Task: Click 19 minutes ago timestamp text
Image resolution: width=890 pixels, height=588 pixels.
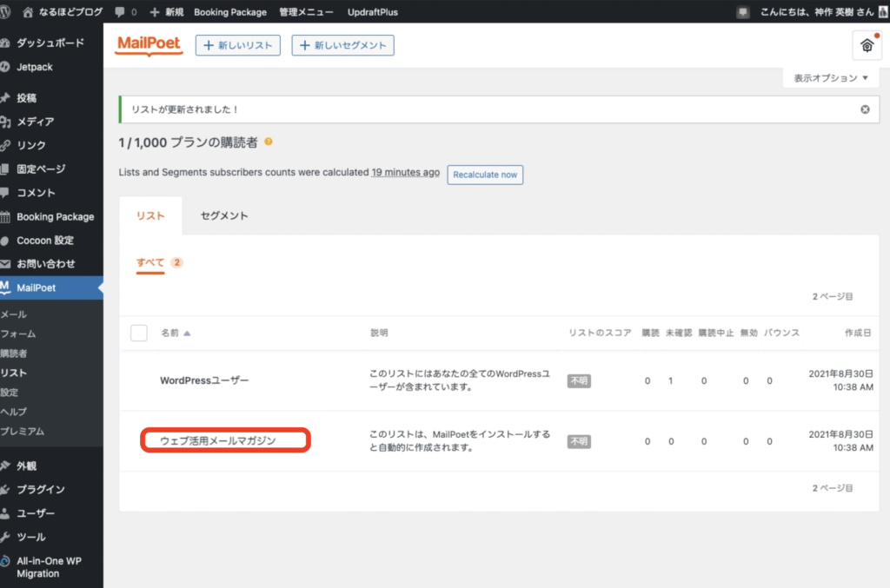Action: (x=405, y=172)
